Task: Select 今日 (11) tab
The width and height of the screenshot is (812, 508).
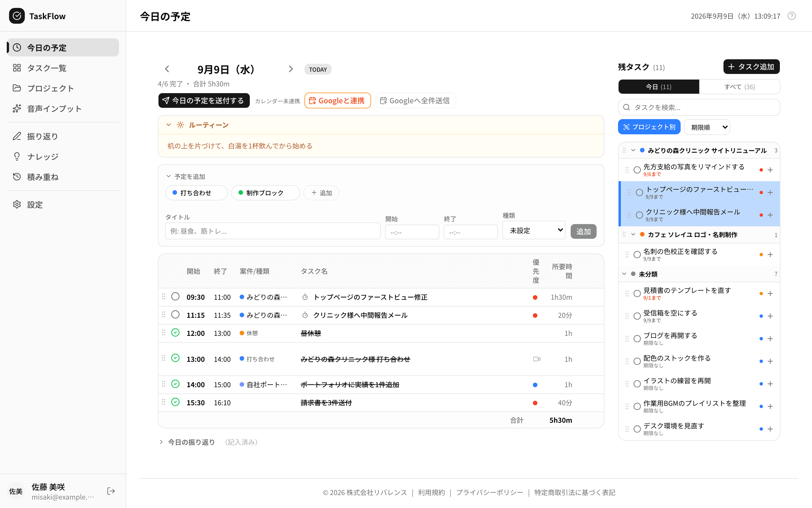Action: 659,87
